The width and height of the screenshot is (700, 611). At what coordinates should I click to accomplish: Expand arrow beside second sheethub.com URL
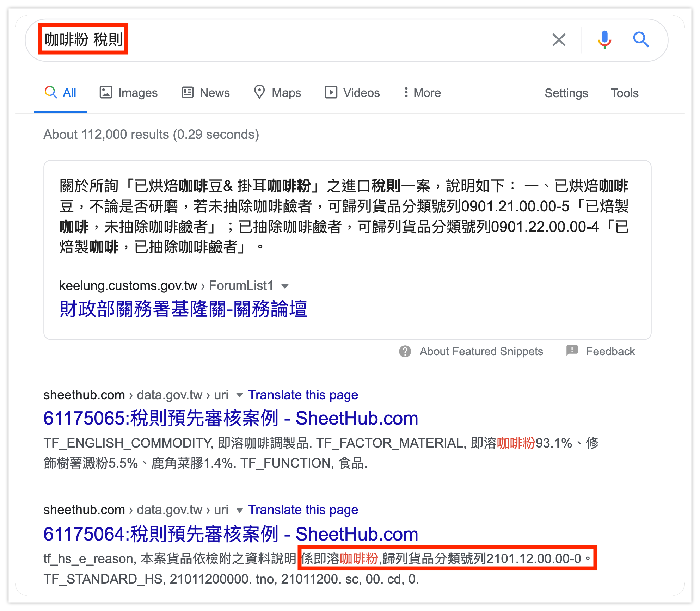click(x=240, y=510)
